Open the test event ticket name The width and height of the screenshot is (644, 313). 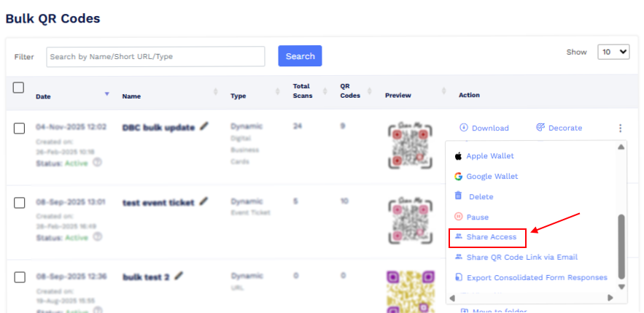[158, 203]
